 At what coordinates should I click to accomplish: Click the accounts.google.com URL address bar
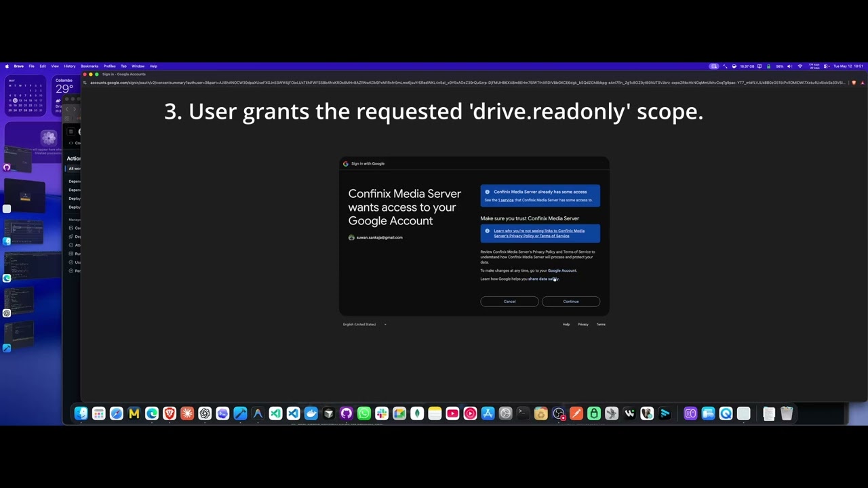tap(467, 83)
